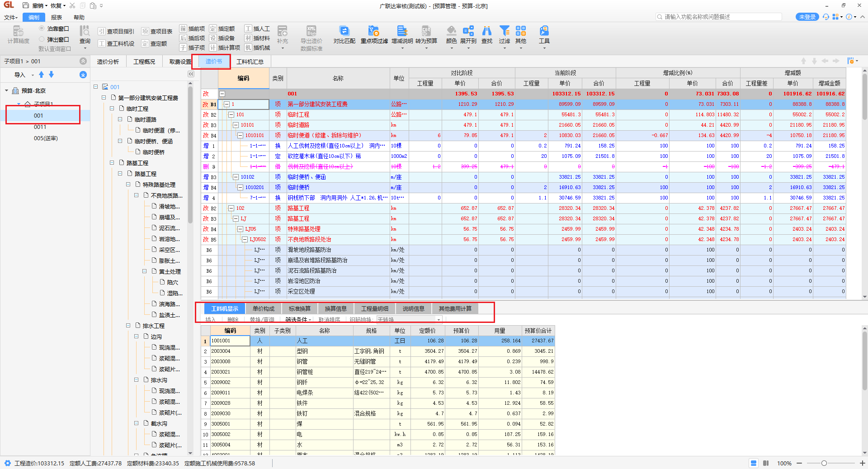Click the zoom slider handle
Image resolution: width=868 pixels, height=469 pixels.
tap(824, 463)
